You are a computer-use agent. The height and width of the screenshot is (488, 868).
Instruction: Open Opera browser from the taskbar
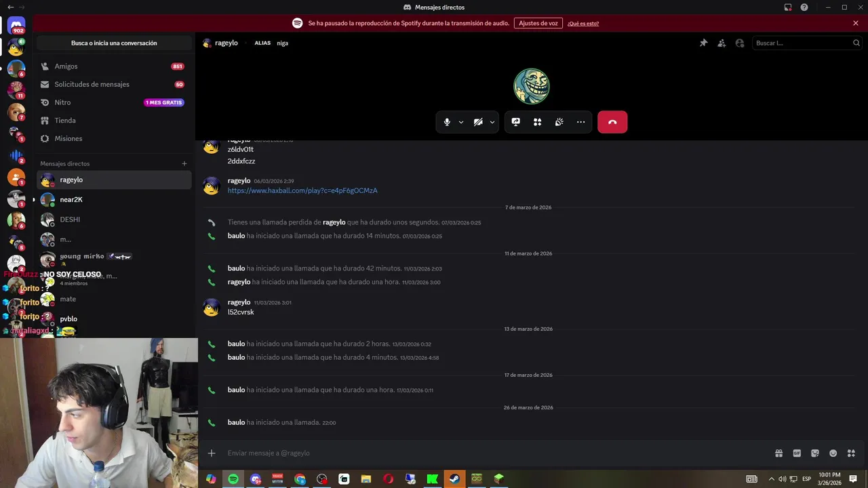pos(389,479)
